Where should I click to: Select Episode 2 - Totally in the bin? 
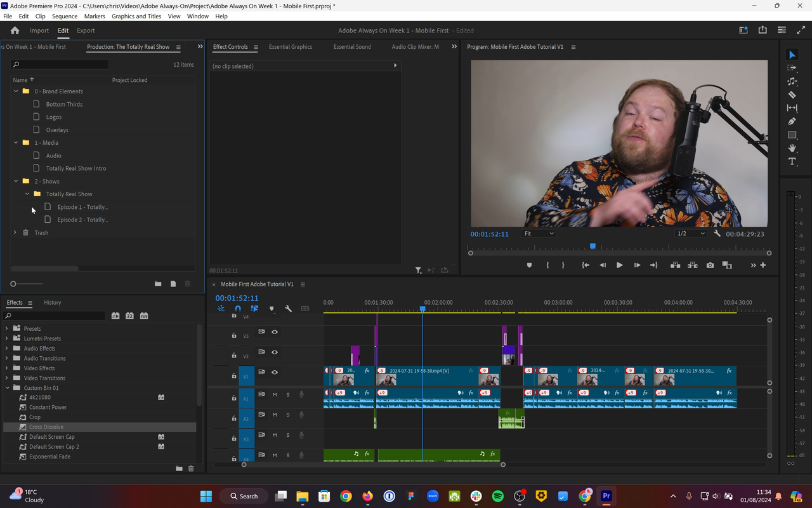(82, 219)
